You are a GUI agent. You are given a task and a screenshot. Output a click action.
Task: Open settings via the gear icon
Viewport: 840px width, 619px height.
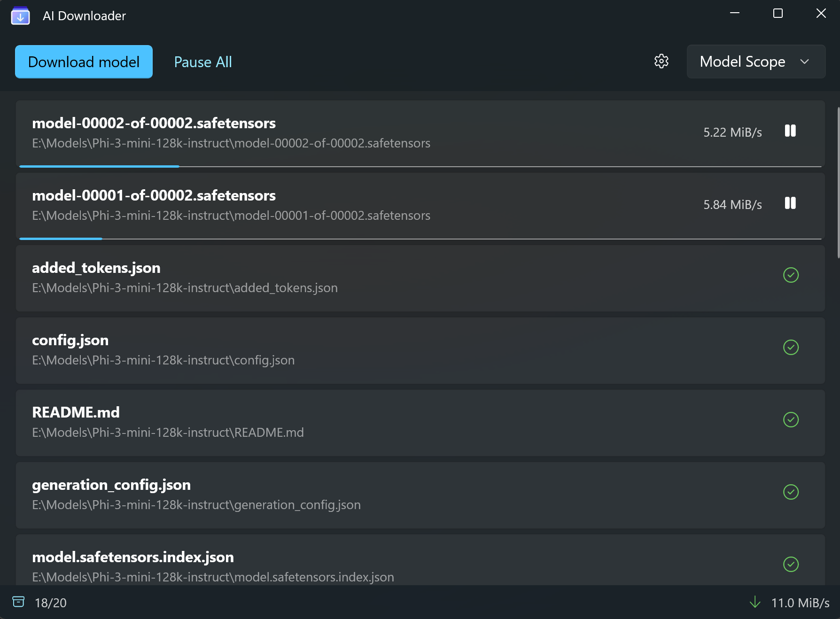pyautogui.click(x=661, y=61)
